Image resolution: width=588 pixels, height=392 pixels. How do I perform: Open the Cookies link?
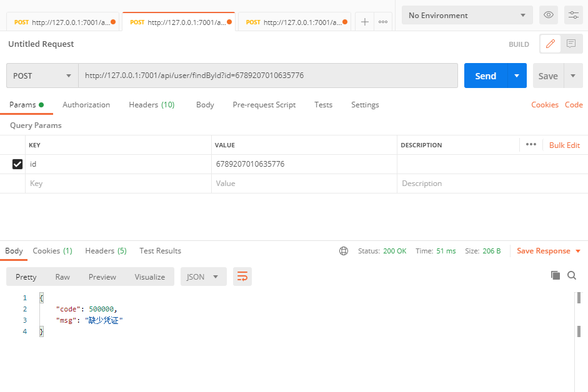tap(544, 105)
